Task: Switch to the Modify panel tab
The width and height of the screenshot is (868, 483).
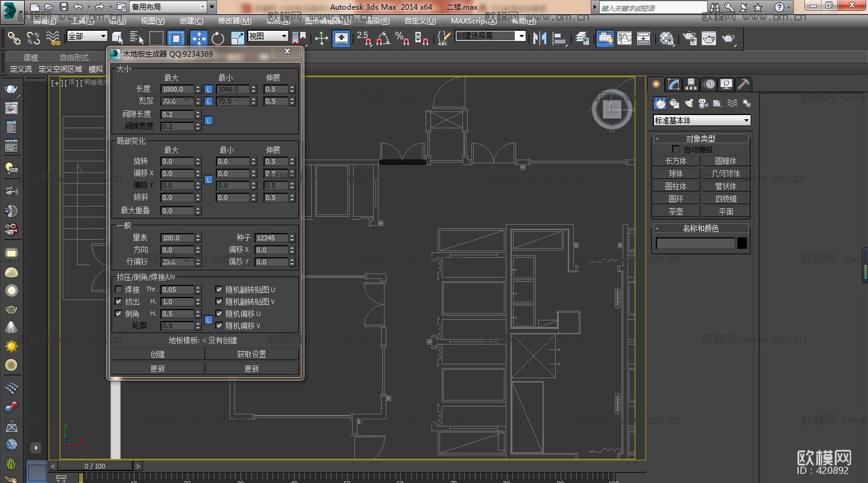Action: pyautogui.click(x=673, y=84)
